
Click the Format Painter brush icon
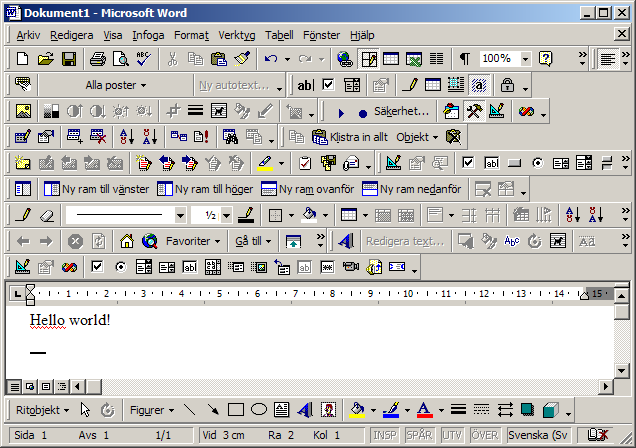click(242, 59)
